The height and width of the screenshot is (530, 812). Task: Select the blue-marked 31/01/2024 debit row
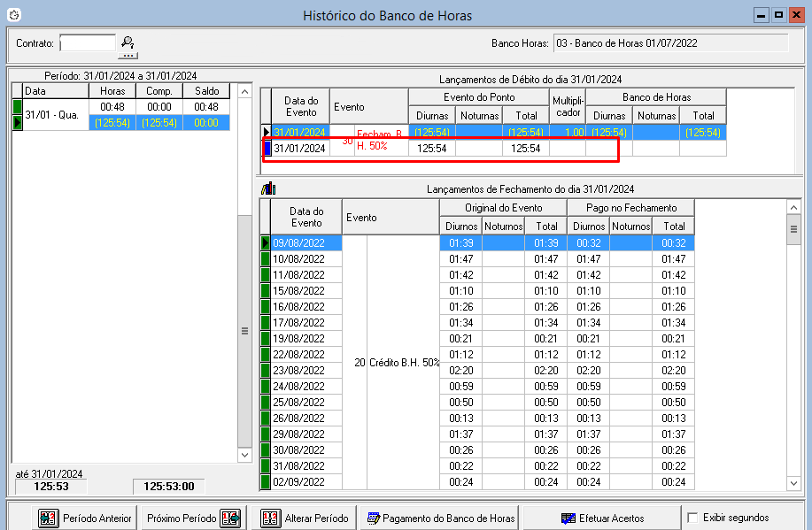[x=301, y=149]
